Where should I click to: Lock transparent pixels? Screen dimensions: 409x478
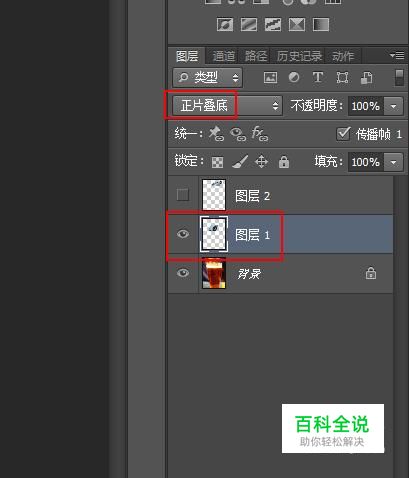coord(217,162)
